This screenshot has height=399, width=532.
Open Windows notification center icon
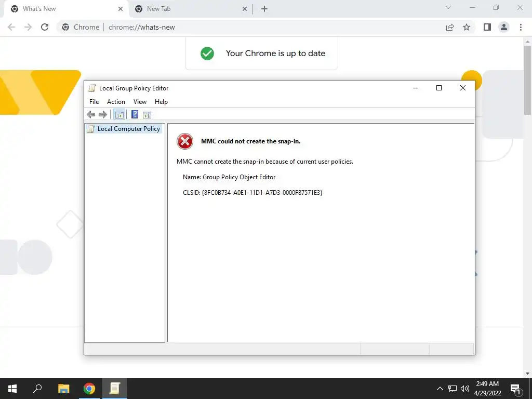point(516,389)
